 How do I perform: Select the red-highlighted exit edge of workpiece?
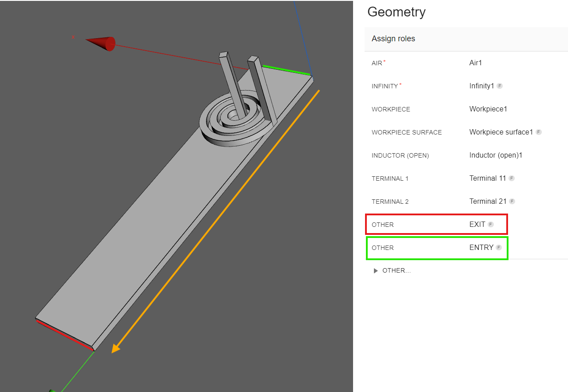coord(65,335)
